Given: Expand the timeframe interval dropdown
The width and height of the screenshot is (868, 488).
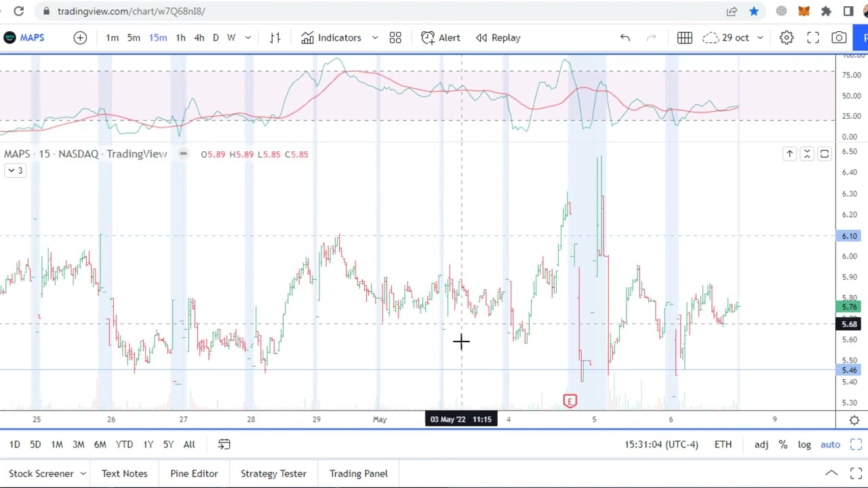Looking at the screenshot, I should pos(248,37).
